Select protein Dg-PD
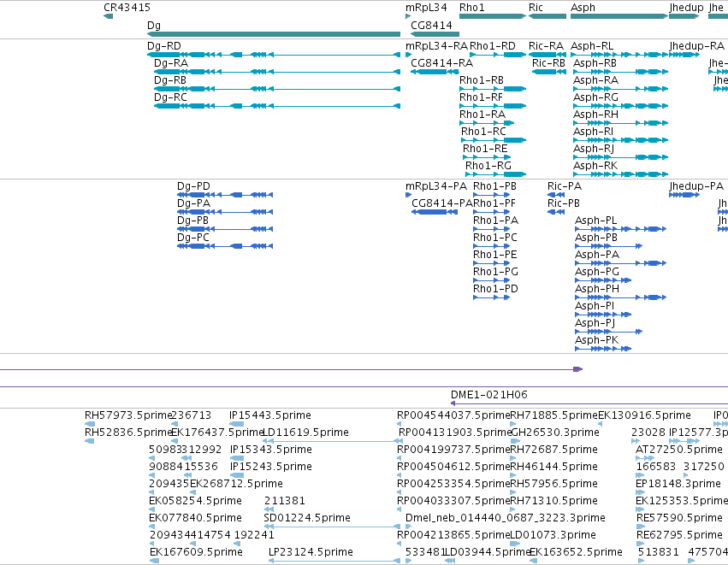The width and height of the screenshot is (728, 565). click(225, 195)
